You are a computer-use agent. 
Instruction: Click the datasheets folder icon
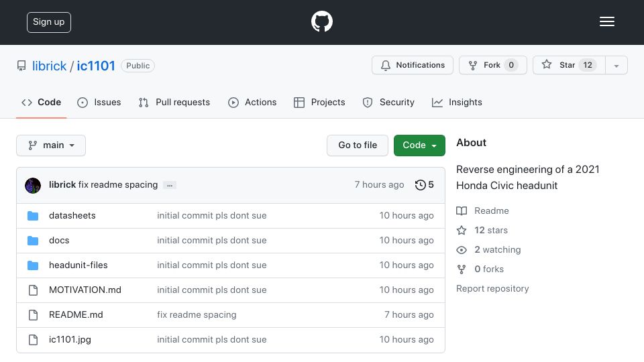(x=33, y=216)
